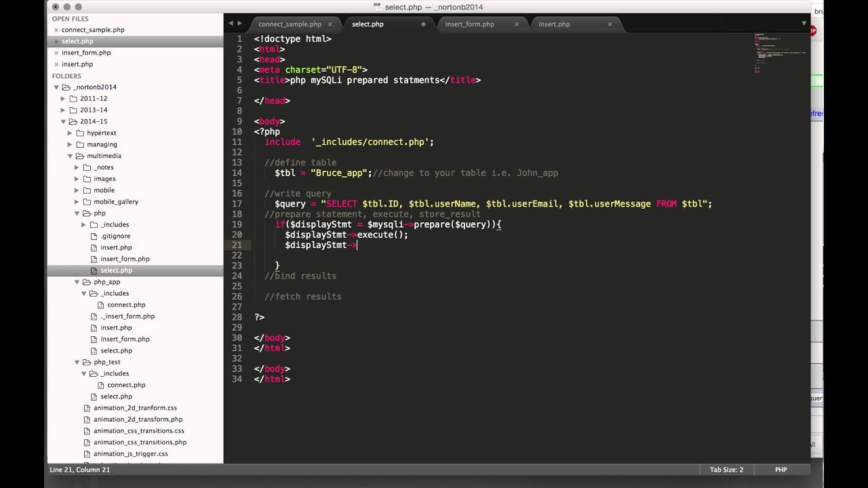868x488 pixels.
Task: Collapse the multimedia folder arrow
Action: pos(70,156)
